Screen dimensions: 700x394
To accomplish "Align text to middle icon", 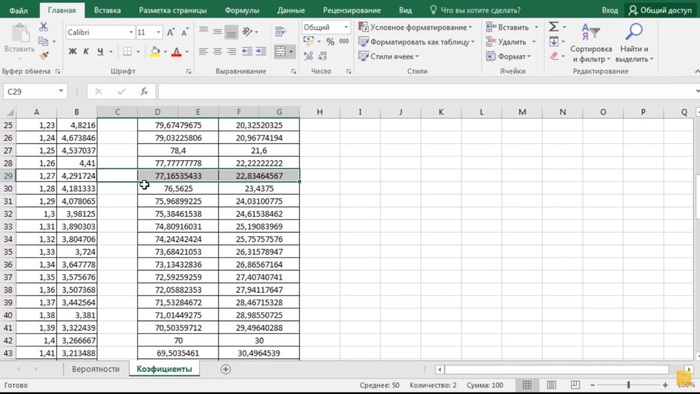I will [217, 31].
